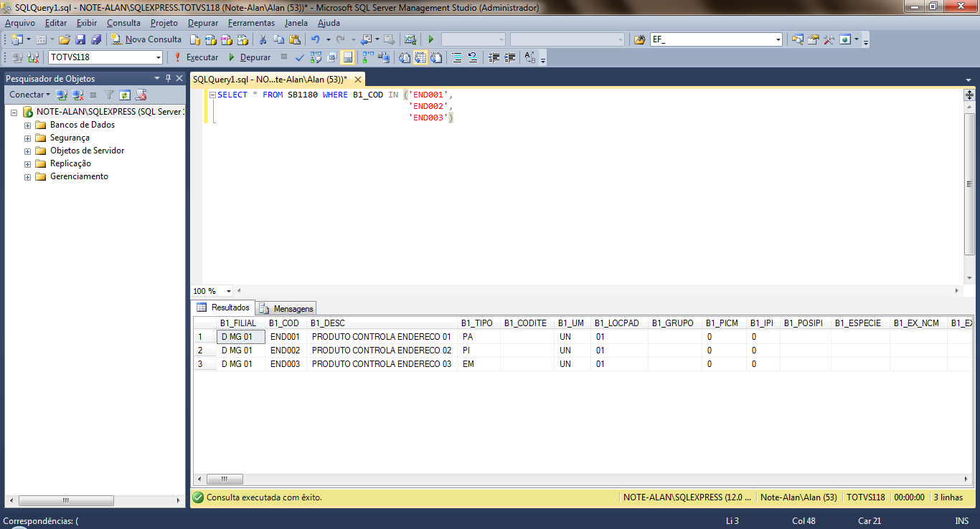This screenshot has width=980, height=529.
Task: Click the Nova Consulta button
Action: 146,39
